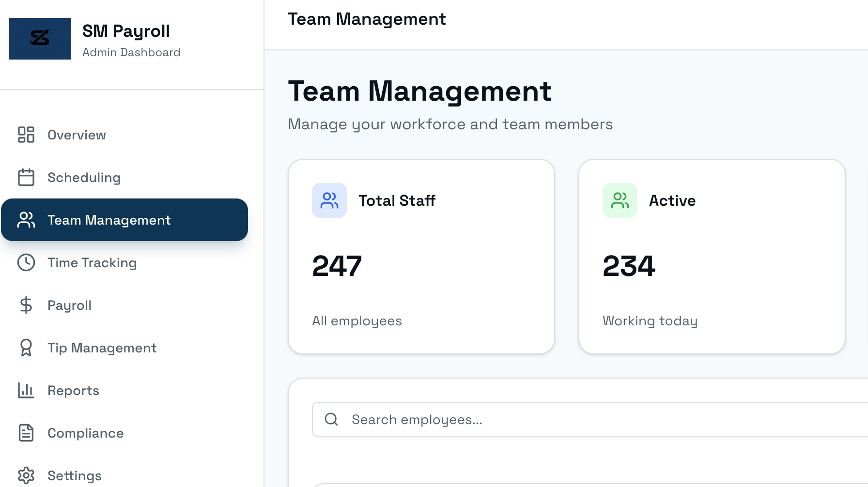868x487 pixels.
Task: Open the Scheduling section
Action: point(84,178)
